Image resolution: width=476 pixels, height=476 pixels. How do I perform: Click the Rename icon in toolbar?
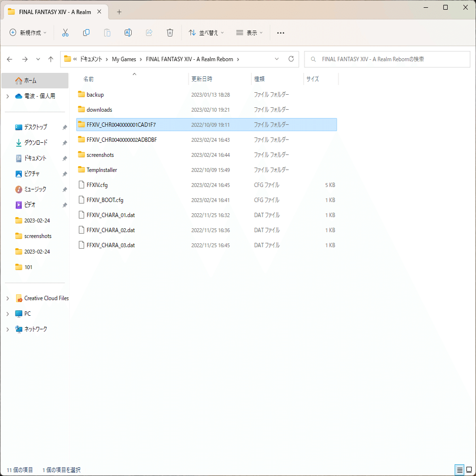tap(128, 33)
